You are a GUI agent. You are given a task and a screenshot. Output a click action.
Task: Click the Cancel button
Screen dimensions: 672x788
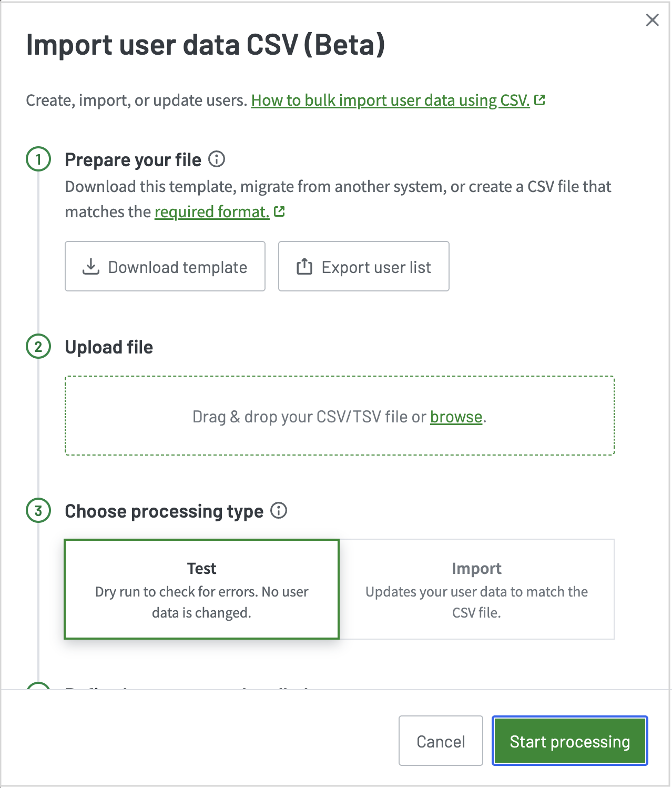click(441, 741)
